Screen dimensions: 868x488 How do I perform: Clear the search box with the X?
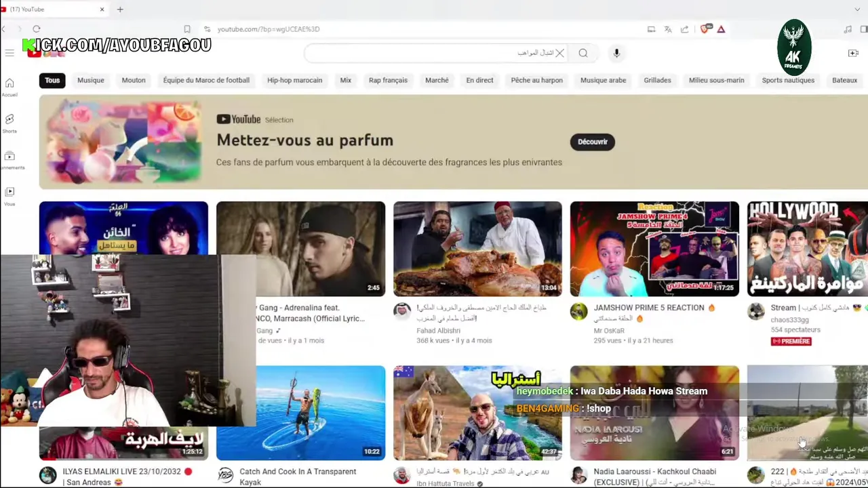click(x=559, y=53)
